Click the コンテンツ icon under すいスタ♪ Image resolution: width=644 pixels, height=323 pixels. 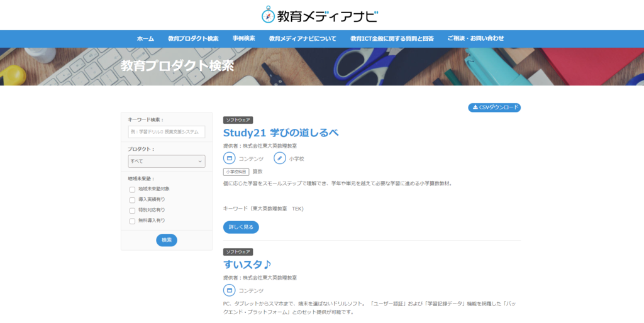[229, 290]
